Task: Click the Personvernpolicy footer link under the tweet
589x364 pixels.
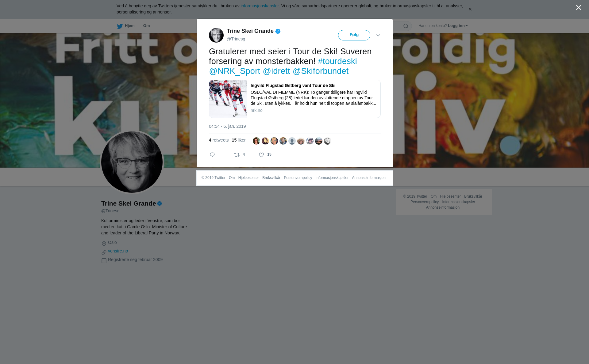Action: click(298, 178)
